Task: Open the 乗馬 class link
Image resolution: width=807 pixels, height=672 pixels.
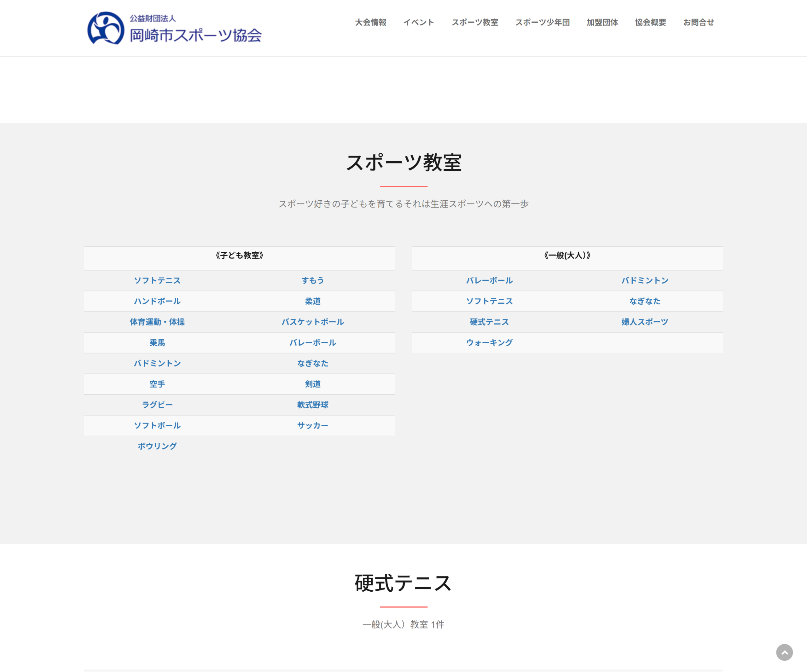Action: [x=157, y=342]
